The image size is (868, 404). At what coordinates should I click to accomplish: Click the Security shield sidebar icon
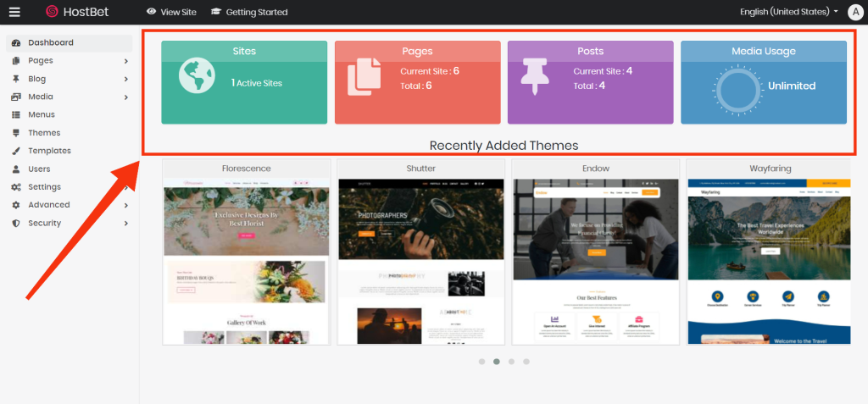[x=16, y=223]
